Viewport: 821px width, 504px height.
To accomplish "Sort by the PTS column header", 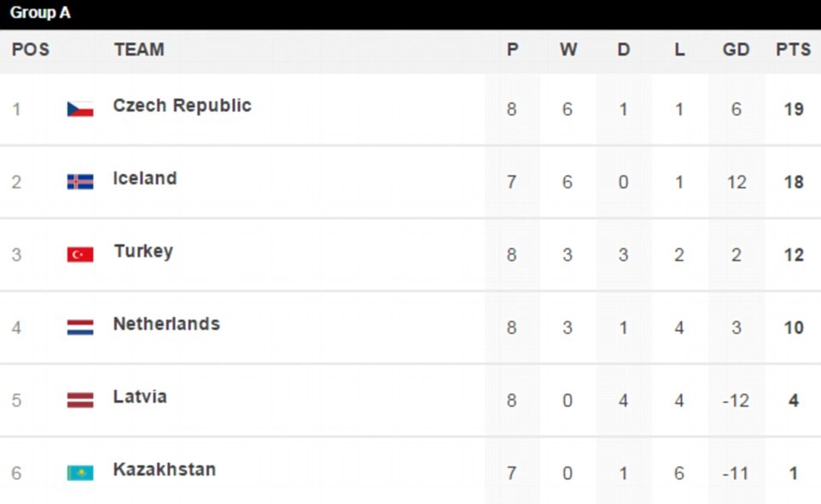I will coord(793,50).
